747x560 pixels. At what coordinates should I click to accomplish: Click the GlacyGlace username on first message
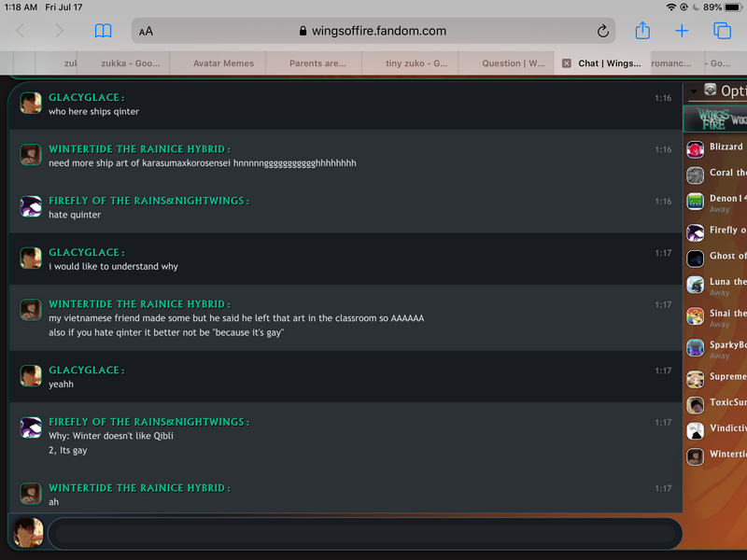click(86, 97)
